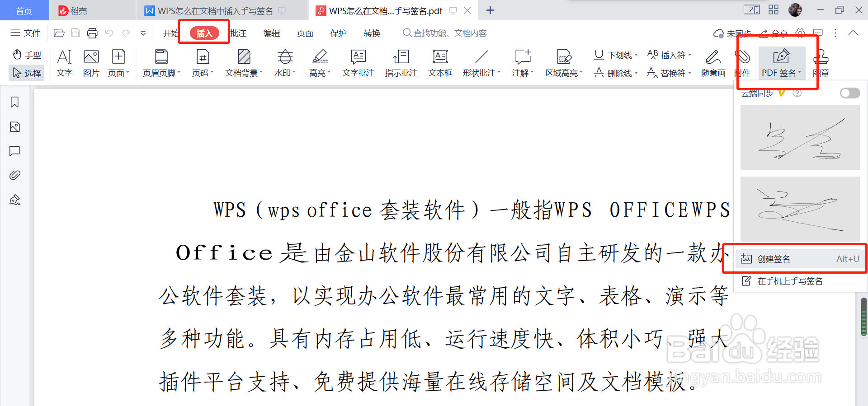Choose the first saved signature thumbnail
This screenshot has width=868, height=406.
800,137
